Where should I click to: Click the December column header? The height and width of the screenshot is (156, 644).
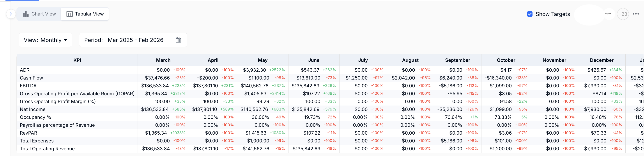[x=602, y=60]
